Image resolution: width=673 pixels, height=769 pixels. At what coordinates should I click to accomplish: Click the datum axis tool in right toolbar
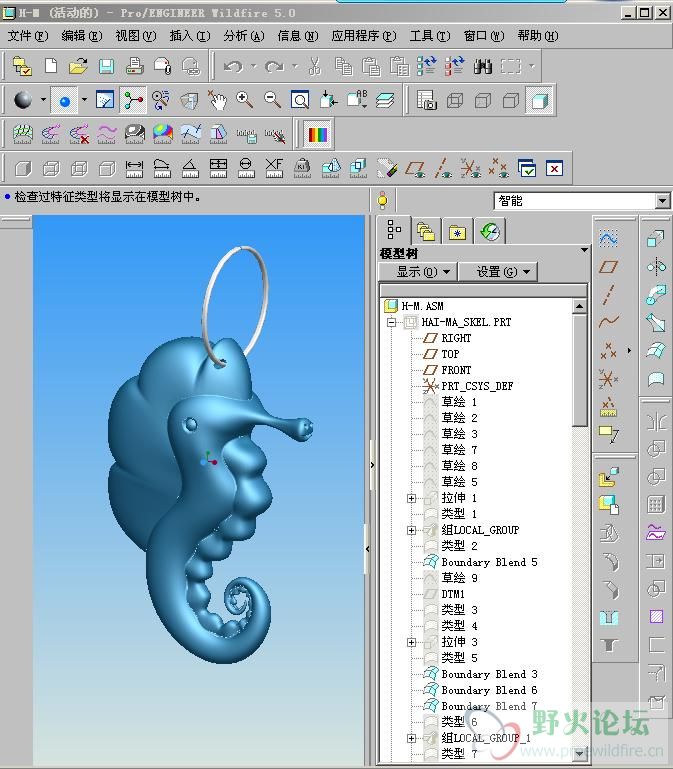coord(609,294)
